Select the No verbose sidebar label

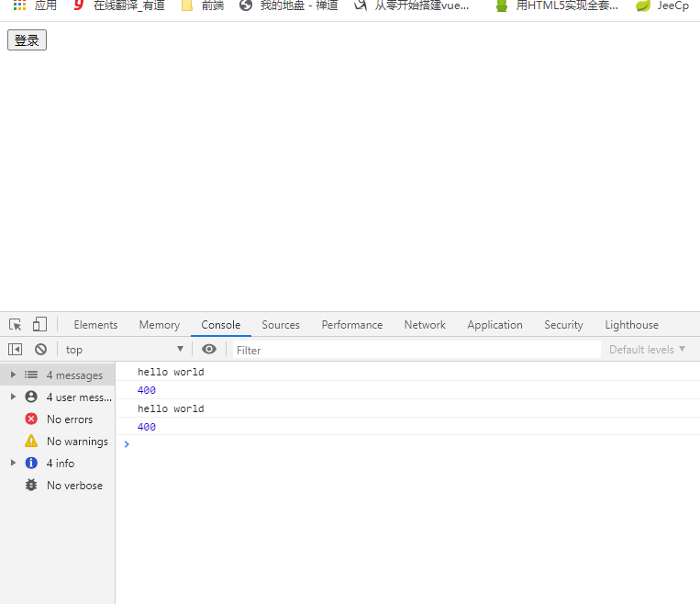click(74, 486)
